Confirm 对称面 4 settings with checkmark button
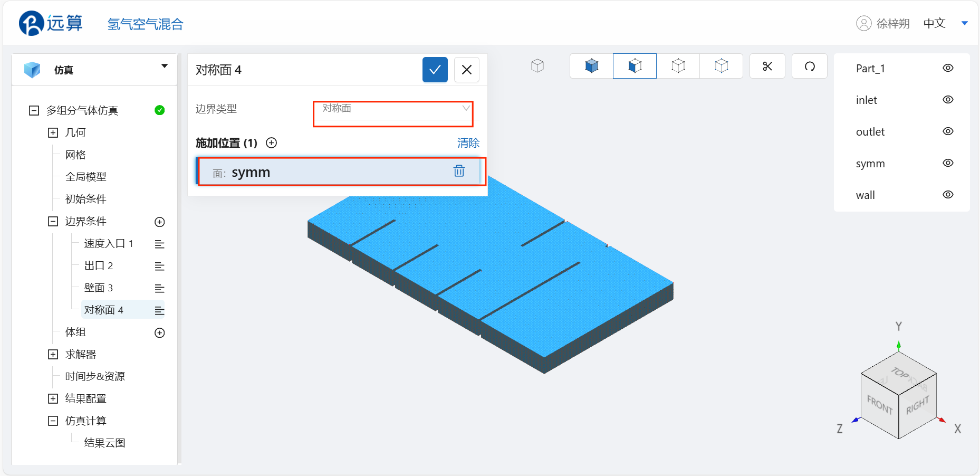 [x=435, y=70]
